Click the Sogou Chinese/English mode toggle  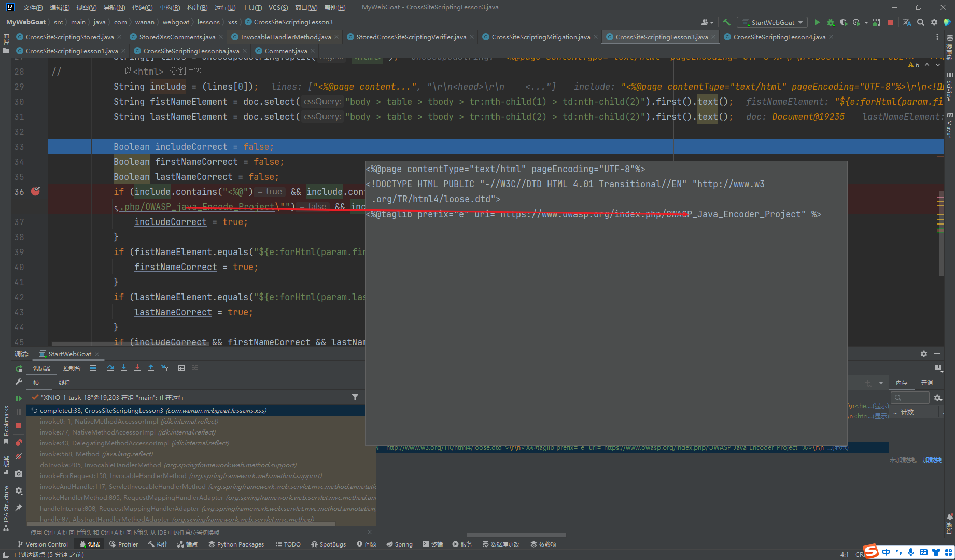pyautogui.click(x=886, y=552)
